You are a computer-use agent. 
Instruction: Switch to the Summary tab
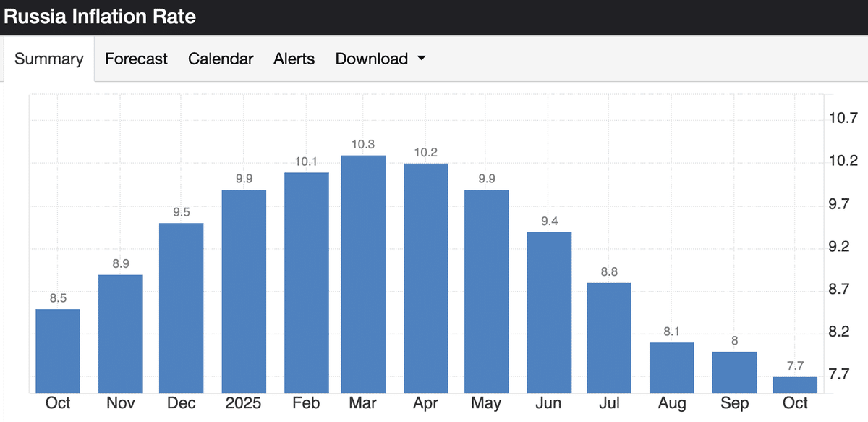[48, 59]
